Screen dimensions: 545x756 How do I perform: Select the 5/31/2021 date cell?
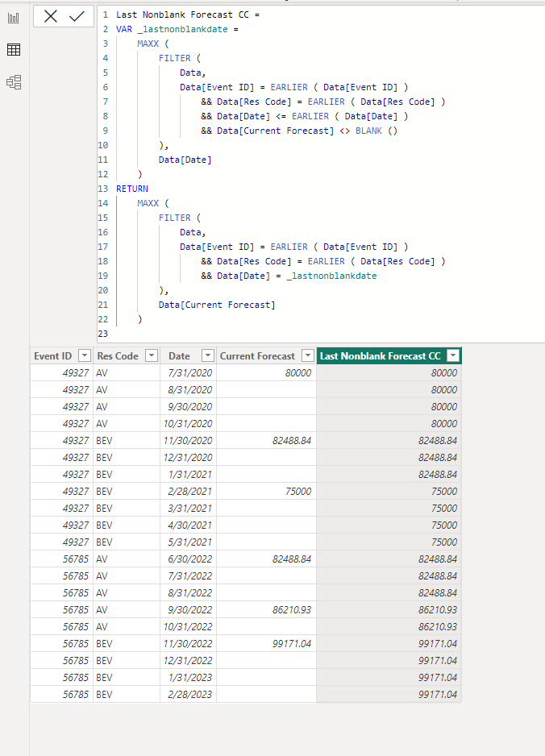[189, 542]
